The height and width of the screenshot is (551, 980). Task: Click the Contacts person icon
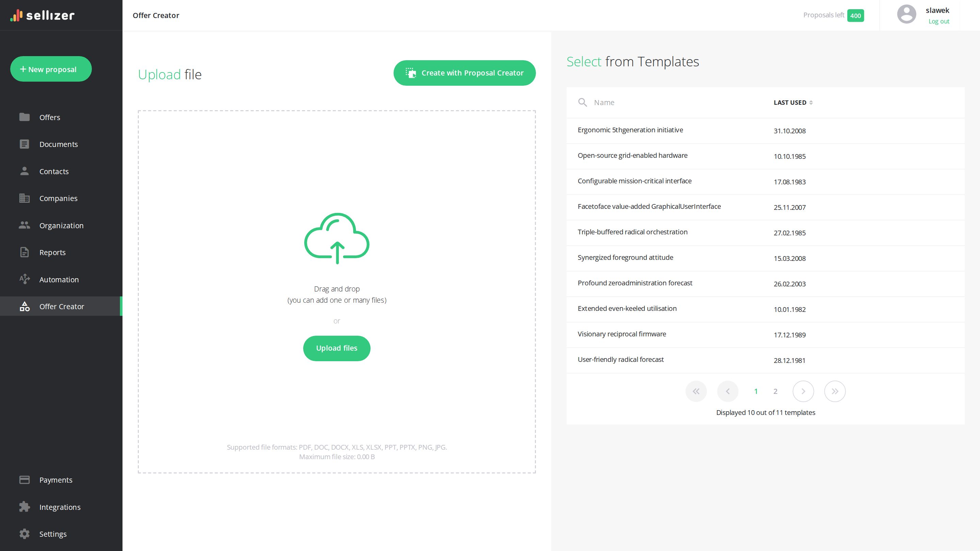pos(24,171)
